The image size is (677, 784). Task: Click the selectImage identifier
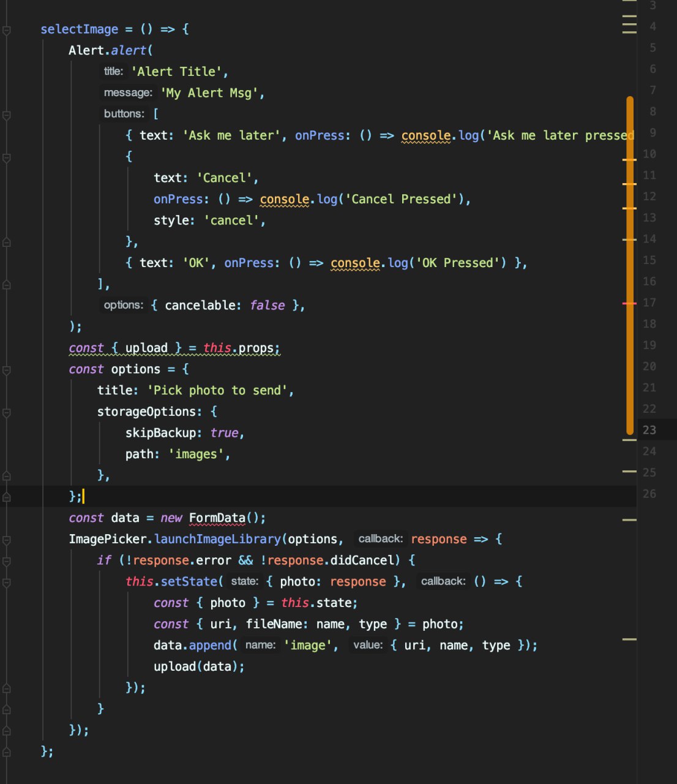(x=80, y=29)
